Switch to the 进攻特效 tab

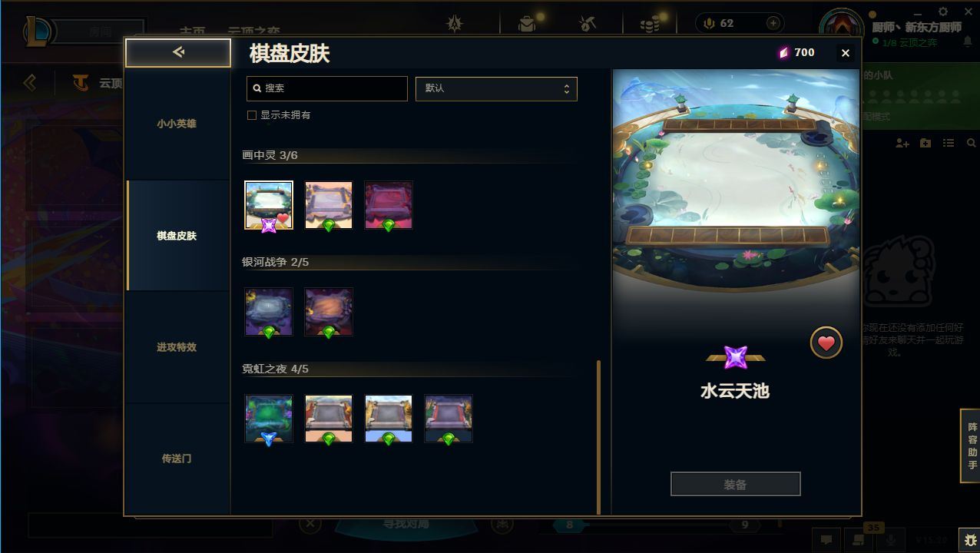click(177, 347)
